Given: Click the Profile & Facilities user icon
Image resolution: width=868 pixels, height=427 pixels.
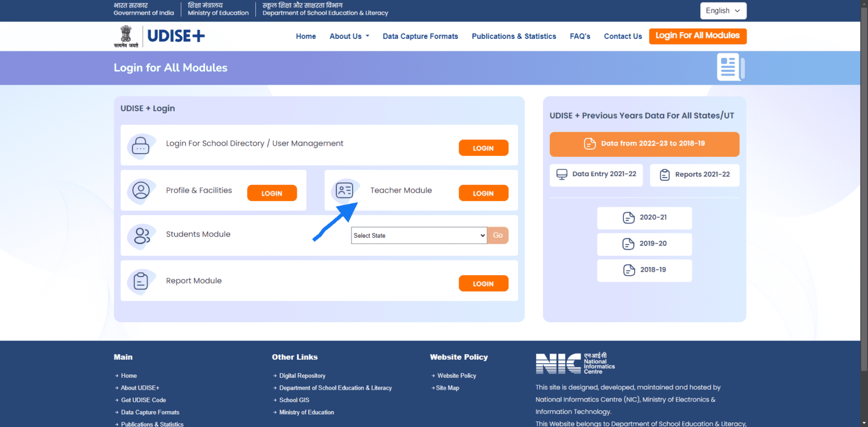Looking at the screenshot, I should [x=141, y=191].
